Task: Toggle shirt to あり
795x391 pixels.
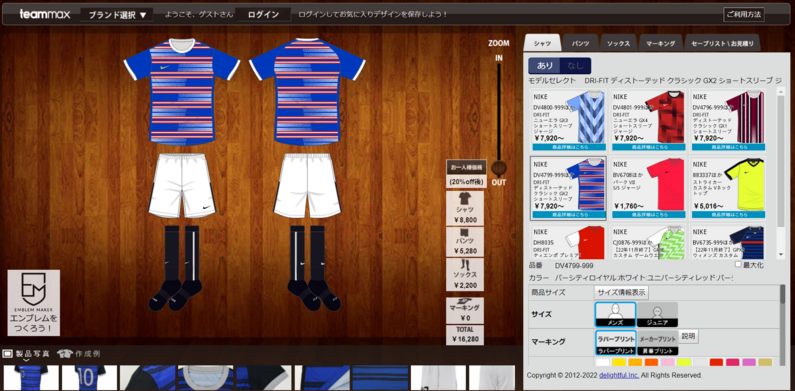Action: [545, 65]
